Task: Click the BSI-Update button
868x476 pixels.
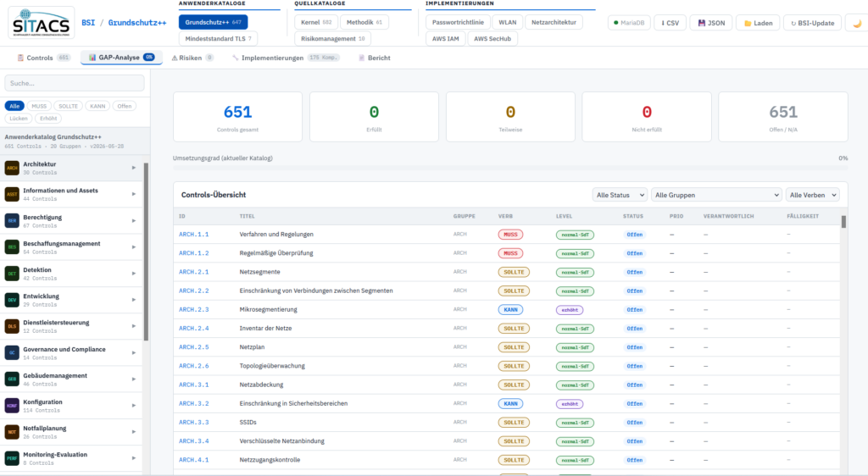Action: (x=813, y=23)
